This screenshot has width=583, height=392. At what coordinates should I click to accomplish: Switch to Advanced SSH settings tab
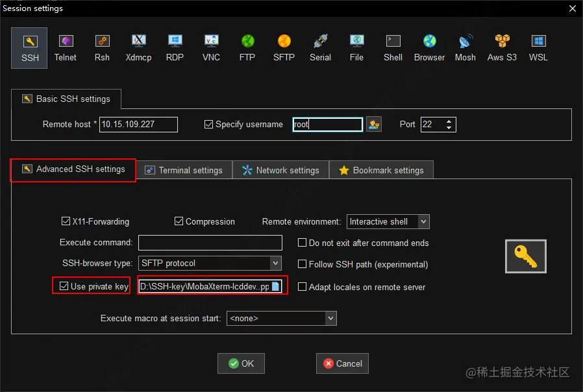[73, 169]
